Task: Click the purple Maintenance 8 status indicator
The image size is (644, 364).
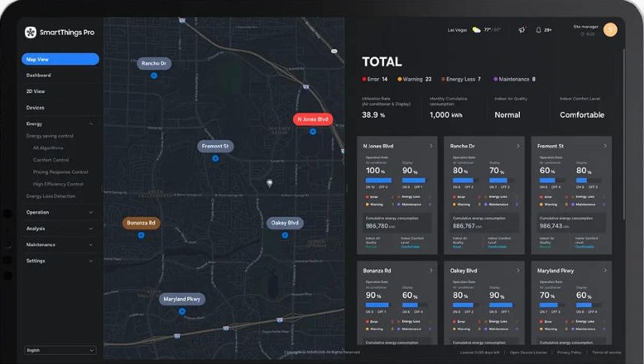Action: click(x=514, y=80)
